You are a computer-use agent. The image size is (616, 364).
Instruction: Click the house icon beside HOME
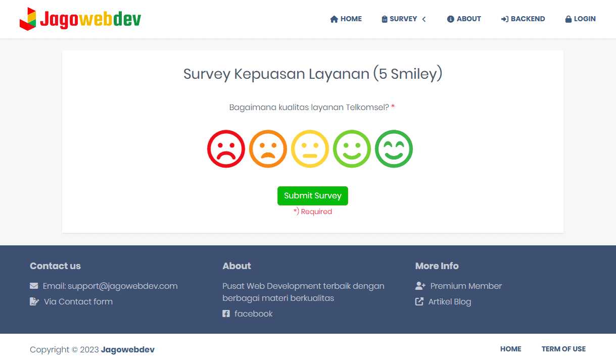(334, 19)
